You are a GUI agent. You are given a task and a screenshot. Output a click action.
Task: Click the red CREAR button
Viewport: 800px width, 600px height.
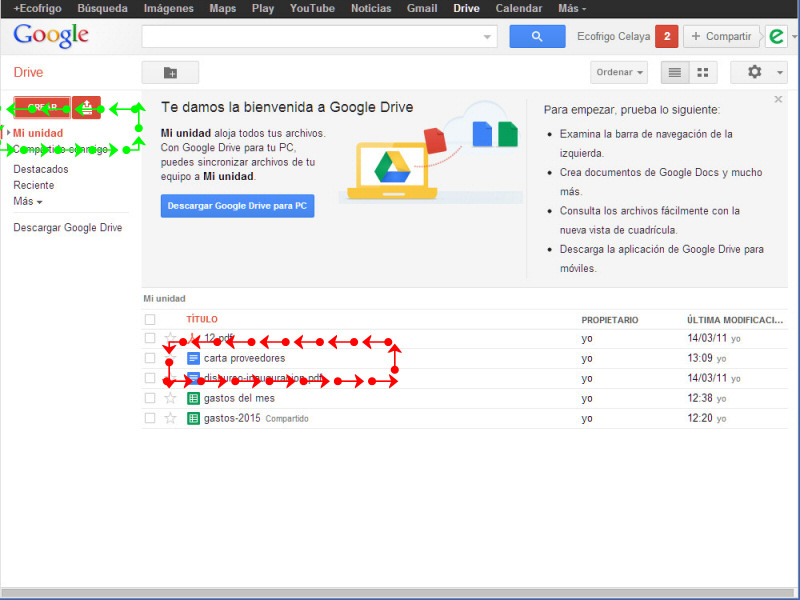coord(42,108)
